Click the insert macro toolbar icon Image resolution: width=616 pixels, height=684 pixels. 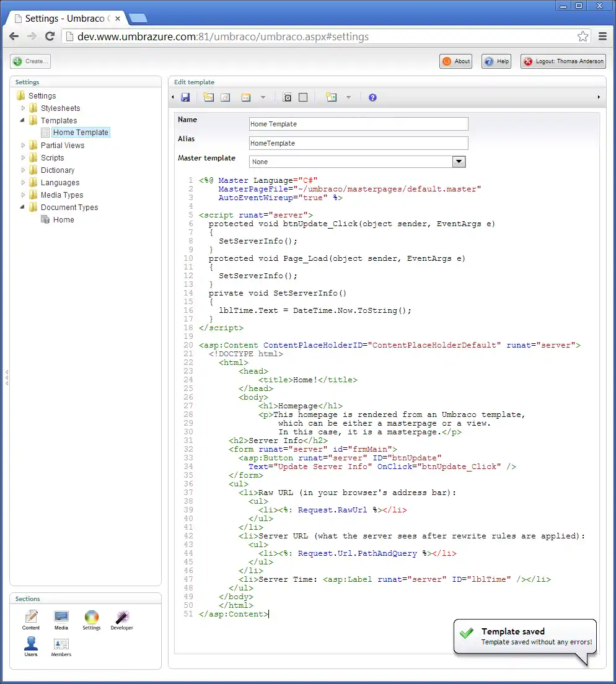(x=246, y=97)
